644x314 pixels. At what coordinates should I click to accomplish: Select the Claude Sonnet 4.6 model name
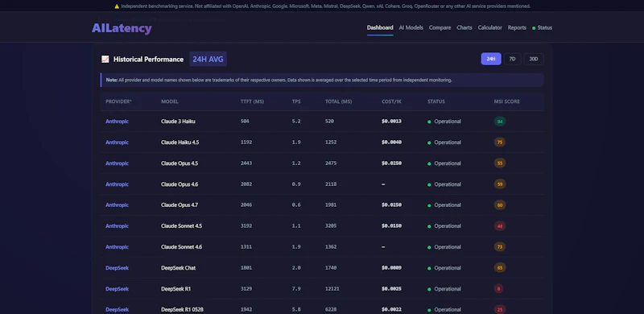pos(182,246)
